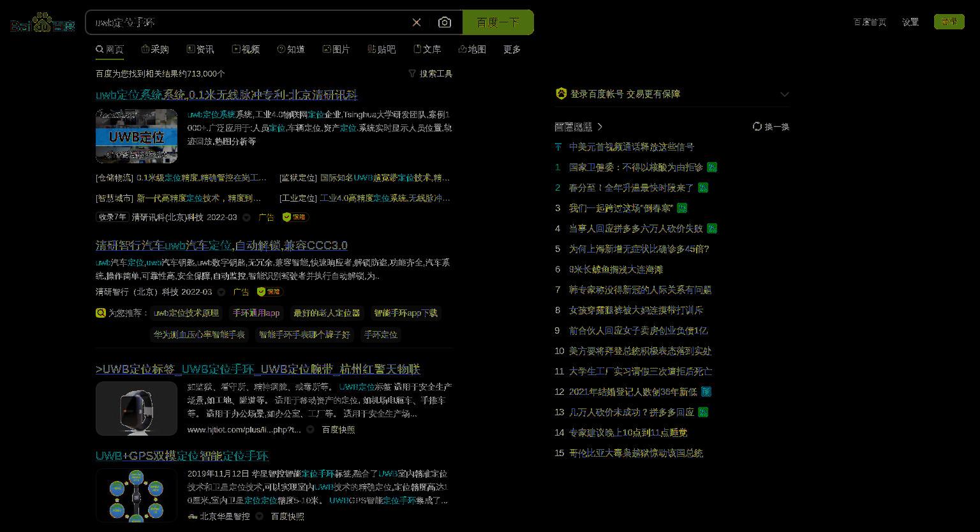980x532 pixels.
Task: Switch to the 地图 tab
Action: [x=472, y=49]
